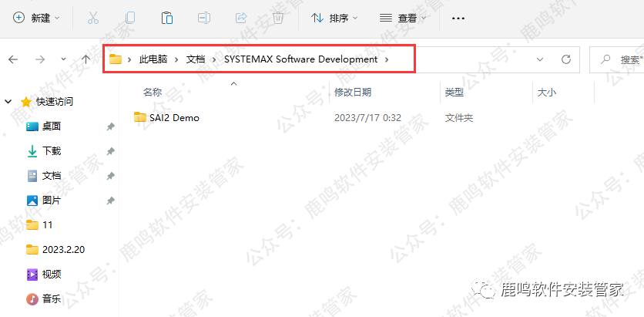Select 文档 in the breadcrumb path

(x=196, y=59)
